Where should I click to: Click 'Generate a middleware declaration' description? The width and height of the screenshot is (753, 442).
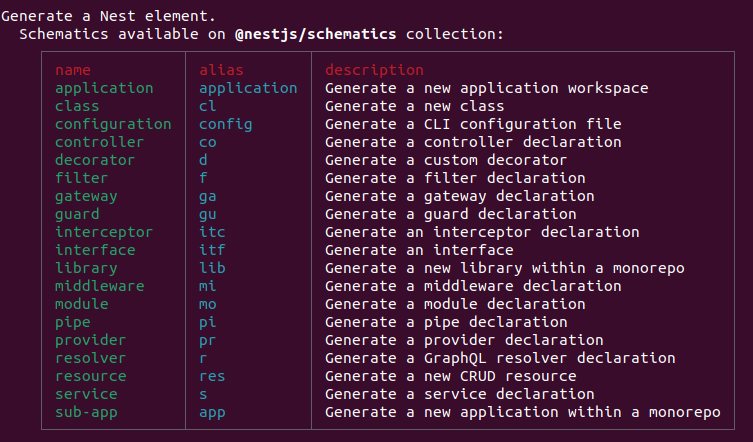coord(473,286)
